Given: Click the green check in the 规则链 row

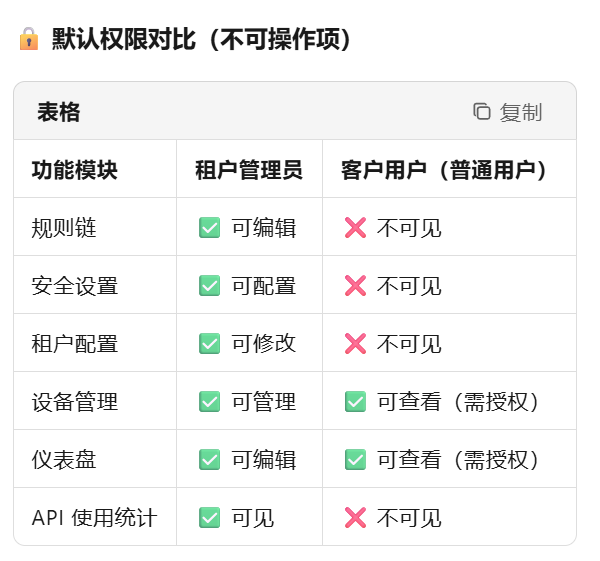Looking at the screenshot, I should [210, 228].
